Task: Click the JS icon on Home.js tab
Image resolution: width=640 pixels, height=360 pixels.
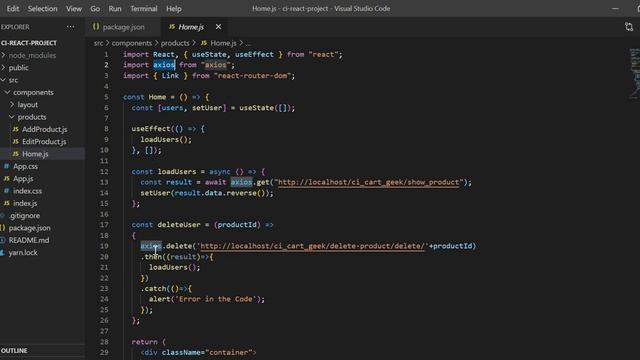Action: pos(172,27)
